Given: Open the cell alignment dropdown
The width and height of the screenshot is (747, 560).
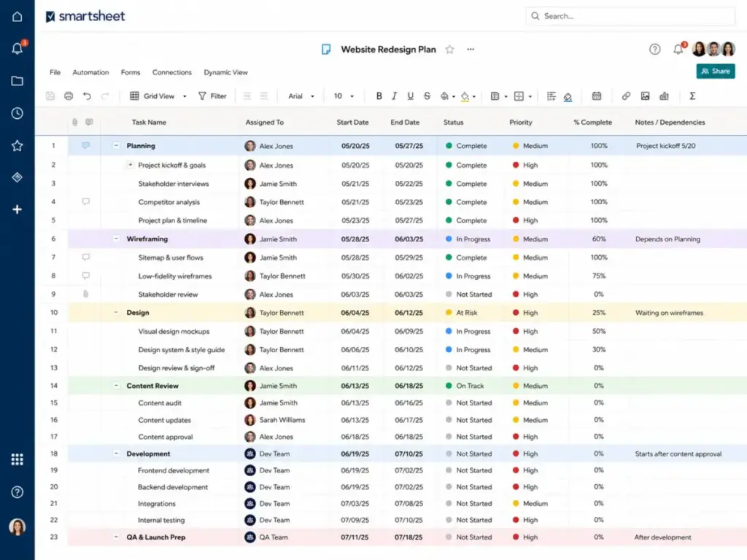Looking at the screenshot, I should tap(499, 96).
